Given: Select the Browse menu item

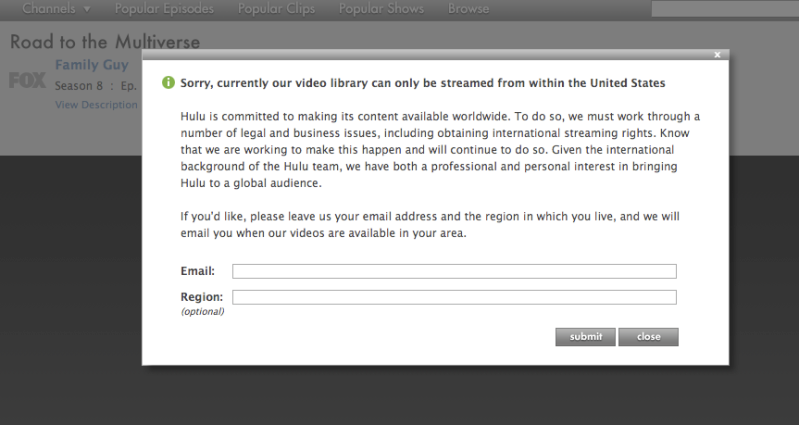Looking at the screenshot, I should pos(468,9).
